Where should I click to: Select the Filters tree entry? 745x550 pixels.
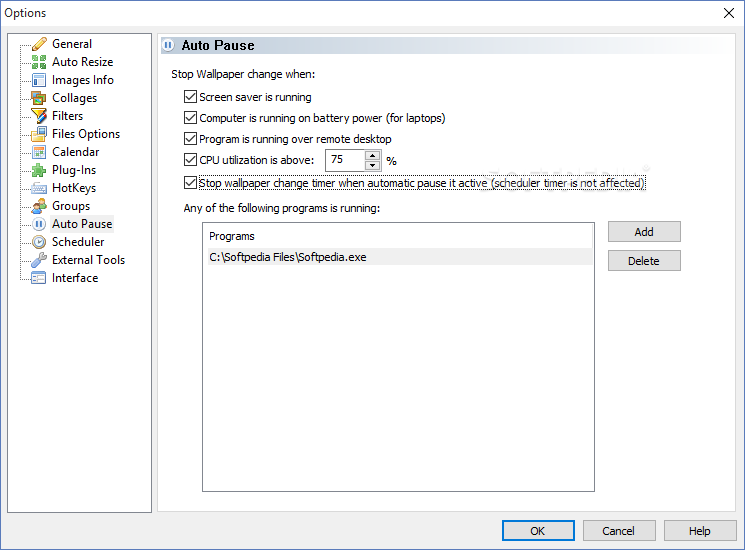pos(67,116)
